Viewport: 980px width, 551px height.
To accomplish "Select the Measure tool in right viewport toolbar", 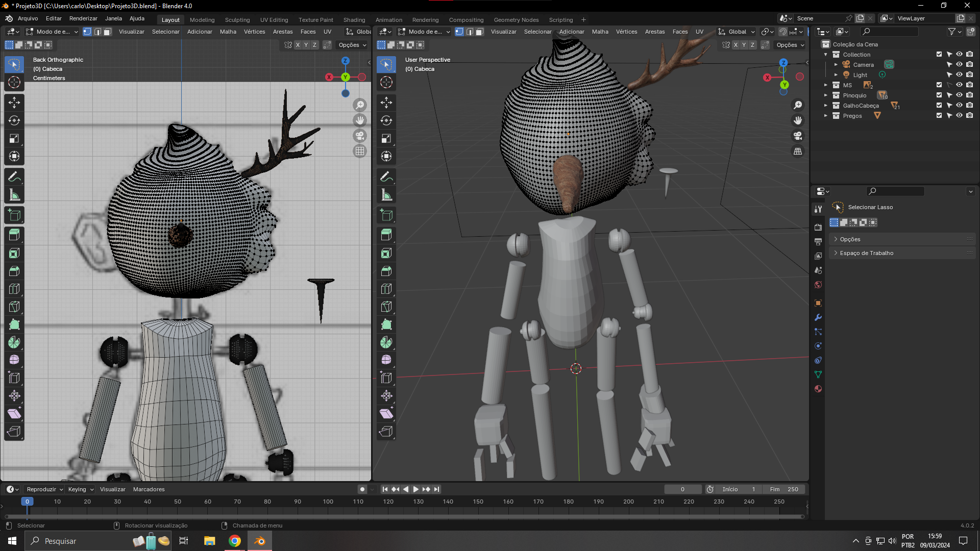I will click(x=386, y=195).
